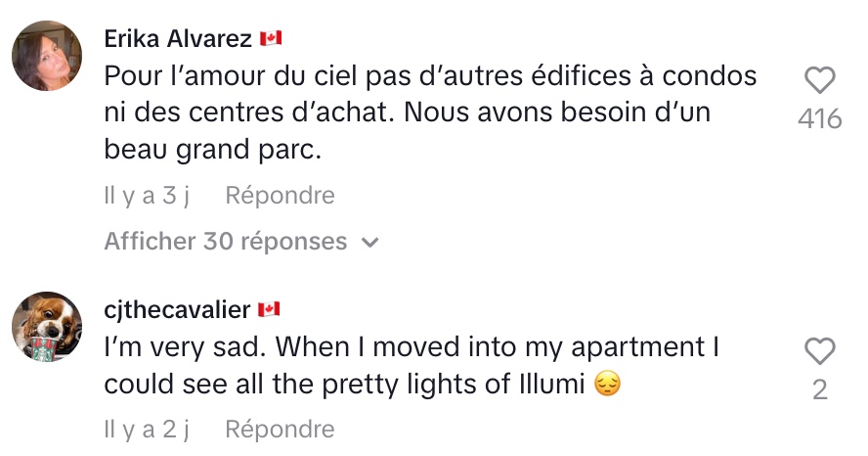Click the like count of 2
The height and width of the screenshot is (456, 868).
(x=819, y=390)
